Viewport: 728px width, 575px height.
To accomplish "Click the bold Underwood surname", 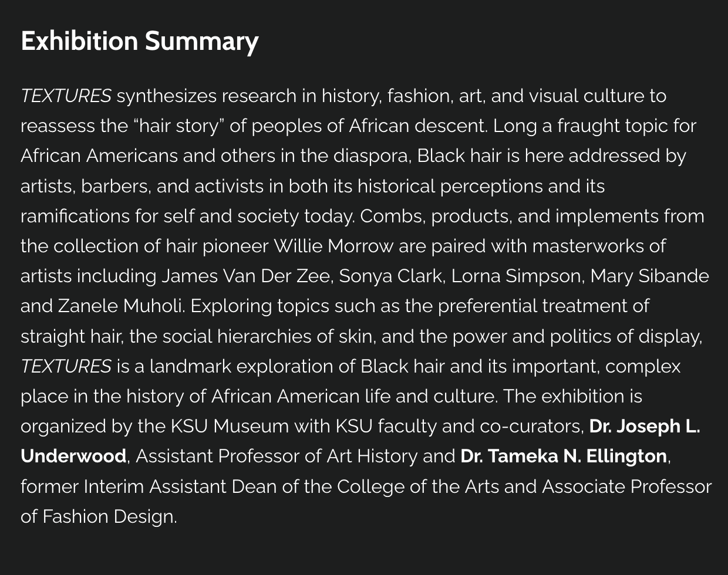I will (x=73, y=456).
